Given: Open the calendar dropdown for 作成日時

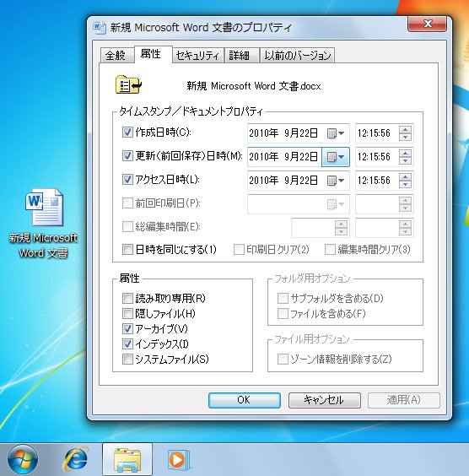Looking at the screenshot, I should (x=336, y=133).
